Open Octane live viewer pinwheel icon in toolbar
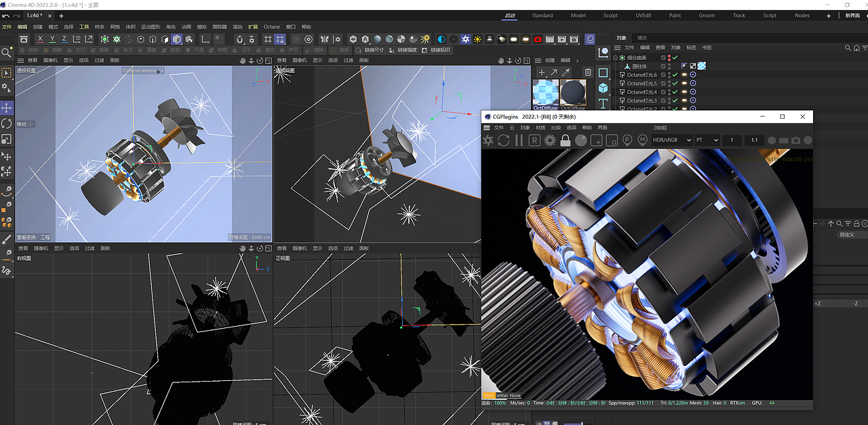Screen dimensions: 868x425 (x=465, y=39)
